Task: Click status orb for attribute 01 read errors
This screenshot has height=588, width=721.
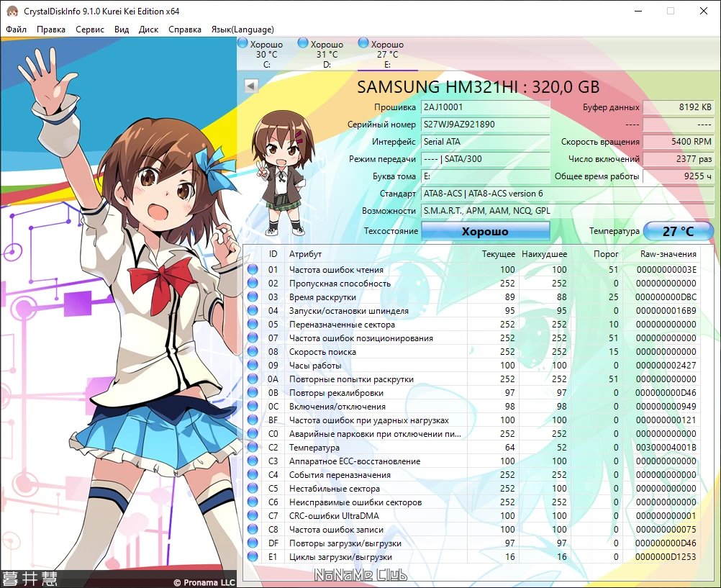Action: tap(253, 269)
